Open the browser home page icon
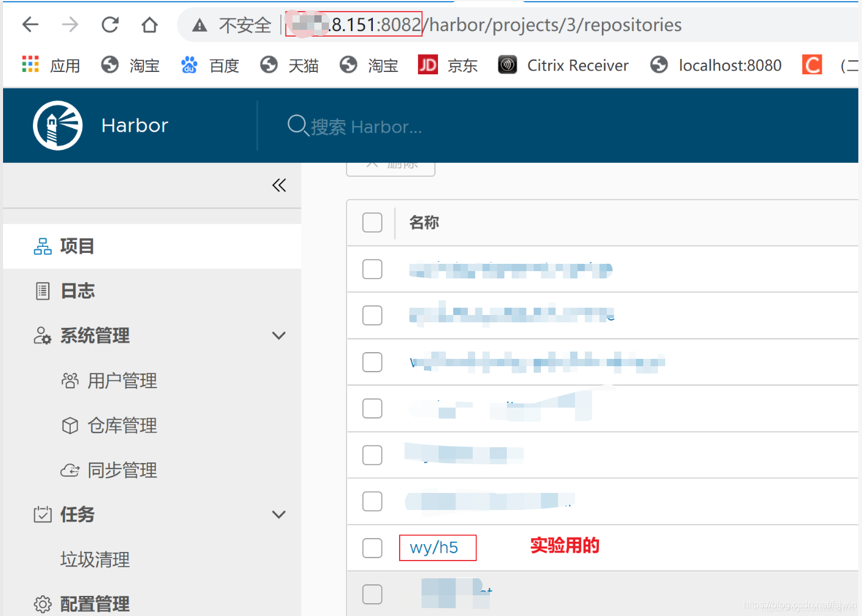Screen dimensions: 862x616 click(x=149, y=24)
